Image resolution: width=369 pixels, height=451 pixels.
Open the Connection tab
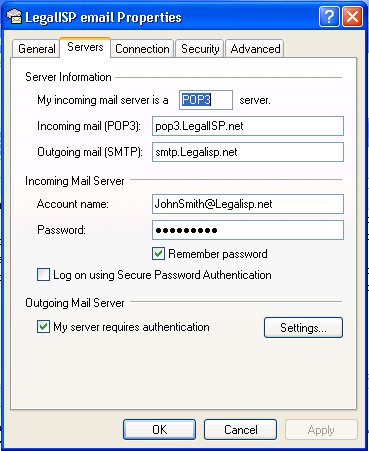pyautogui.click(x=142, y=49)
